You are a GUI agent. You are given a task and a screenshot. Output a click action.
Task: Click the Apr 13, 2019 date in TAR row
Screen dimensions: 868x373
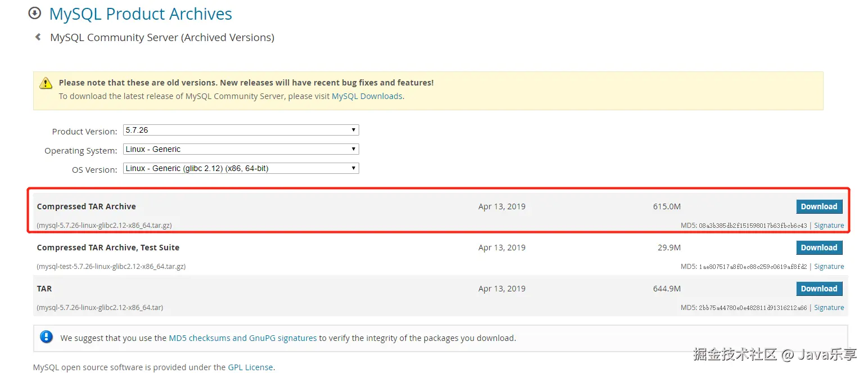502,289
